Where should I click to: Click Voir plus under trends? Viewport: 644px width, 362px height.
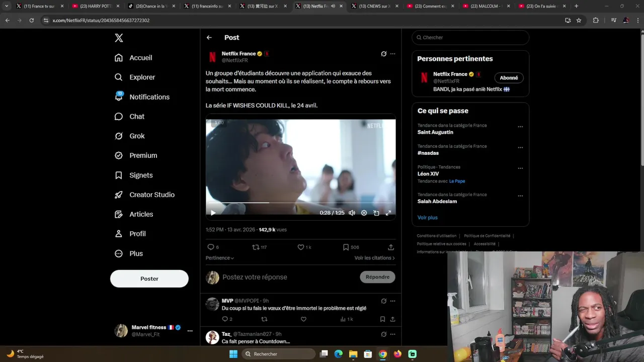pos(428,218)
